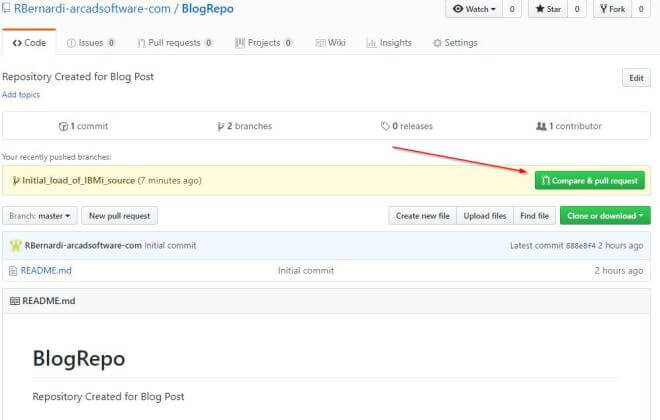Click the New pull request button
The width and height of the screenshot is (660, 420).
pyautogui.click(x=120, y=216)
